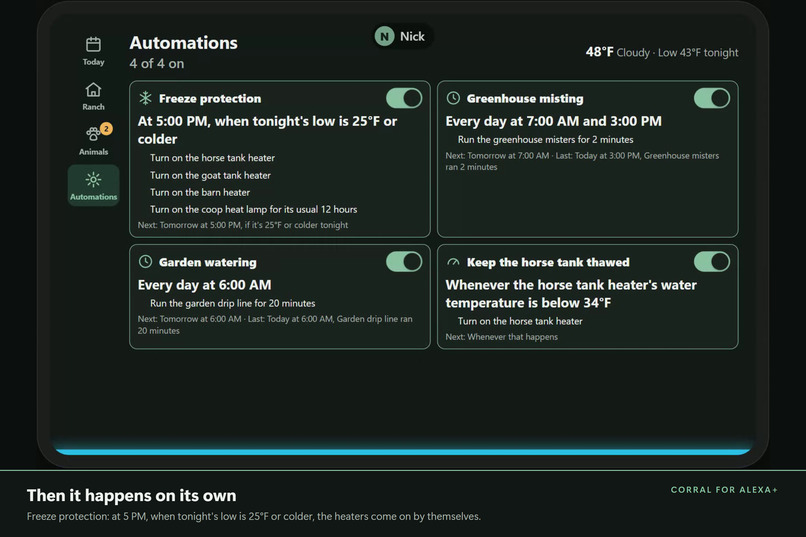Image resolution: width=806 pixels, height=537 pixels.
Task: Click 'Turn on the barn heater'
Action: point(200,192)
